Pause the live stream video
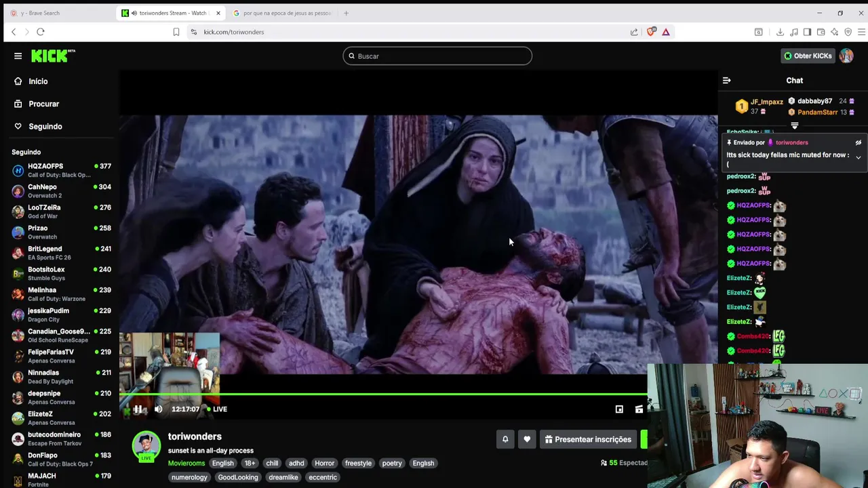The height and width of the screenshot is (488, 868). click(x=138, y=409)
